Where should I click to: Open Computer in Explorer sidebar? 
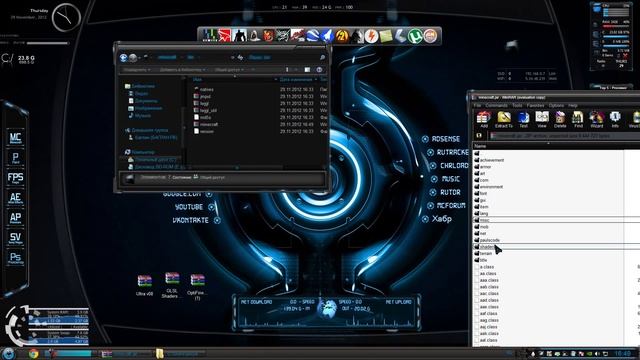click(140, 152)
